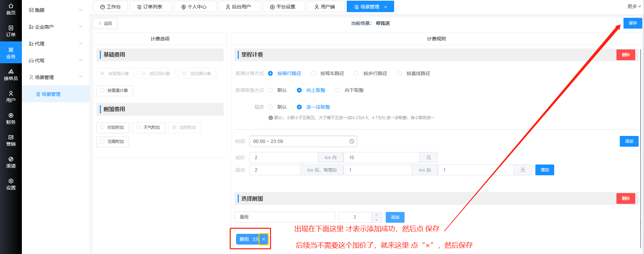644x254 pixels.
Task: Click the 返回 back button
Action: point(105,24)
